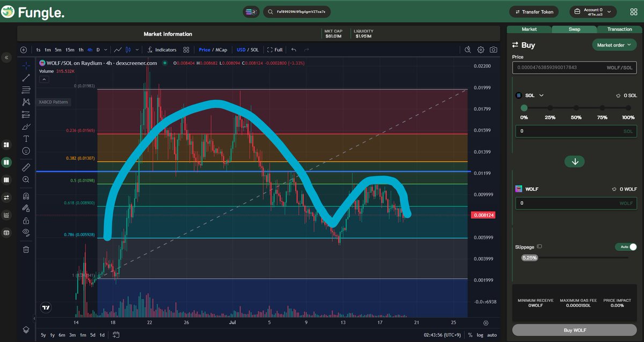Screen dimensions: 644x342
Task: Swap direction with the down arrow button
Action: pyautogui.click(x=575, y=161)
